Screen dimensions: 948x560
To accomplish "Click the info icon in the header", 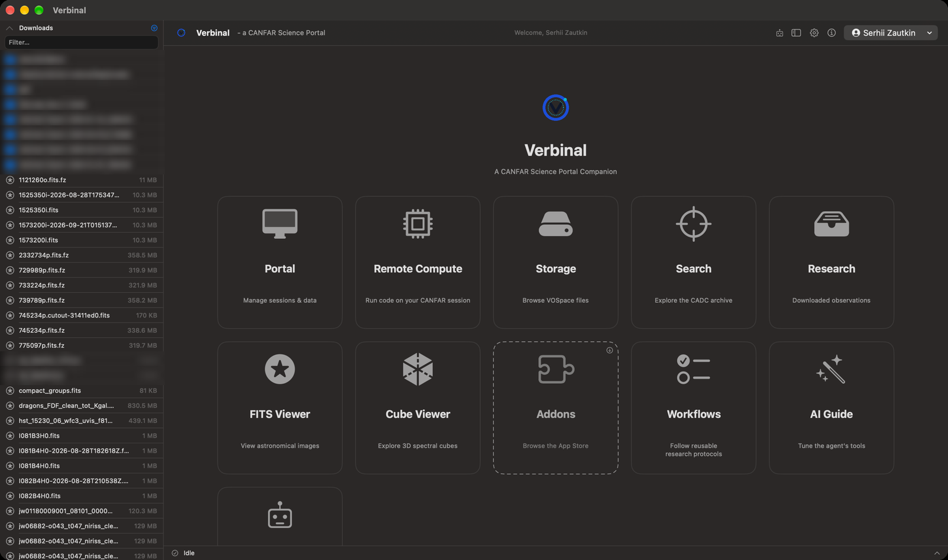I will pos(831,33).
